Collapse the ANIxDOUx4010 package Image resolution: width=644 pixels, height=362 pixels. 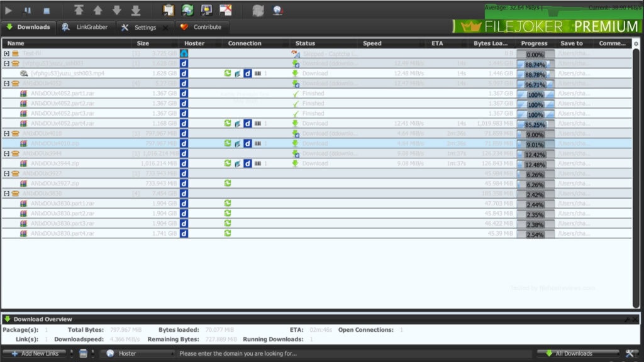(x=6, y=133)
